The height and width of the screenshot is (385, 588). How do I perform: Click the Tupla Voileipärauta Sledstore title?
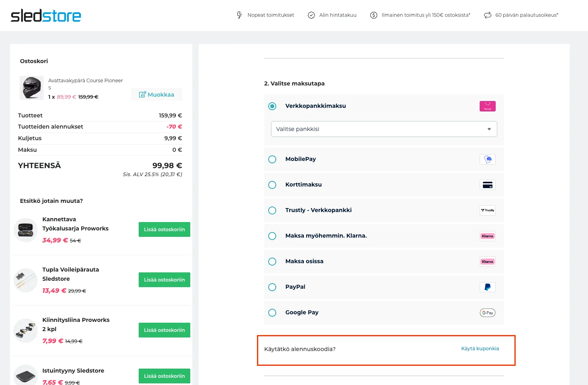point(71,274)
